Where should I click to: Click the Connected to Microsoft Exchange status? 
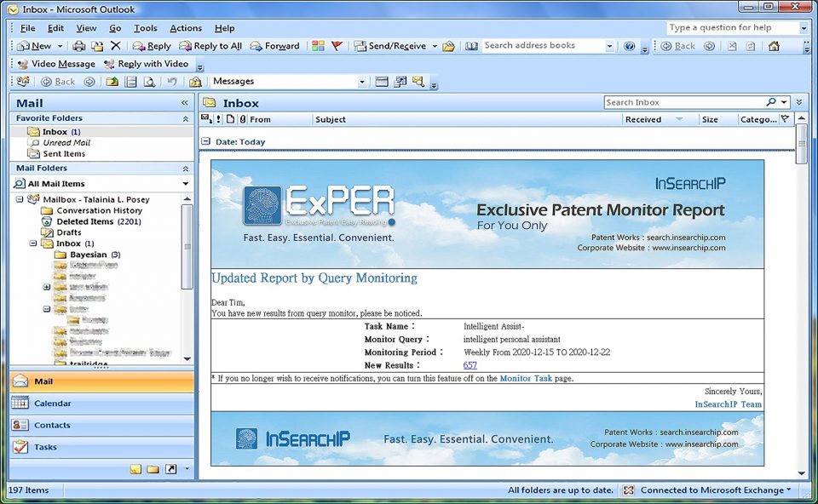715,490
